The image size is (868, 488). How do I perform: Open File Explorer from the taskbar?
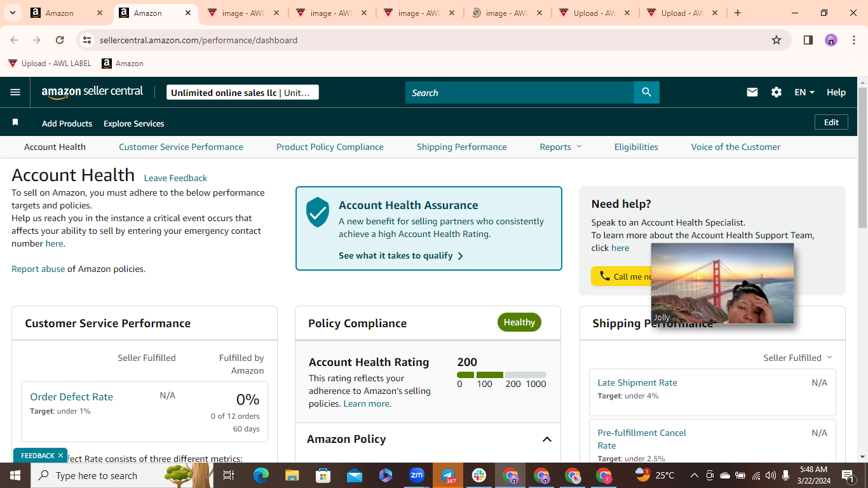tap(292, 475)
